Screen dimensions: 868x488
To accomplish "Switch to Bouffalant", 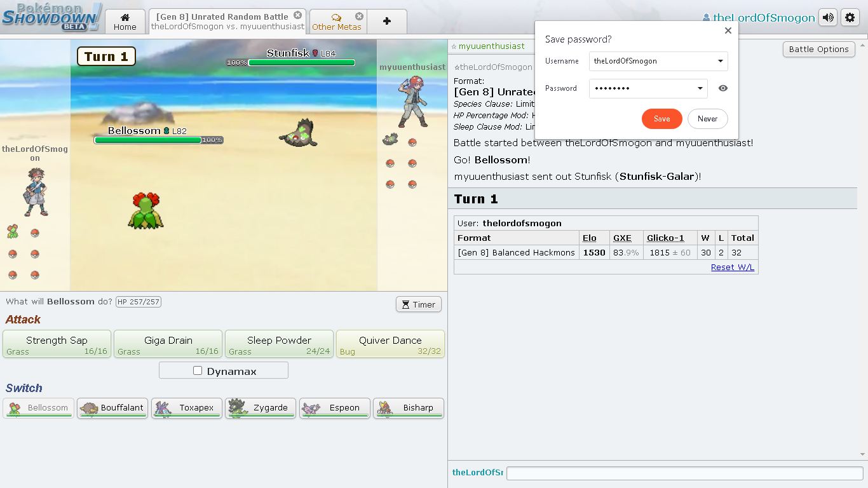I will click(x=112, y=408).
